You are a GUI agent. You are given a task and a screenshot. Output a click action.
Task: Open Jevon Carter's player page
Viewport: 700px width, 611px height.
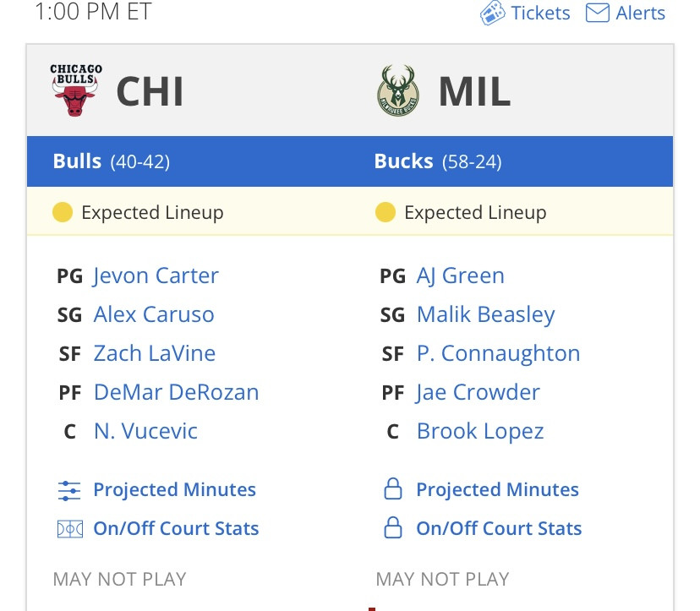[x=156, y=275]
